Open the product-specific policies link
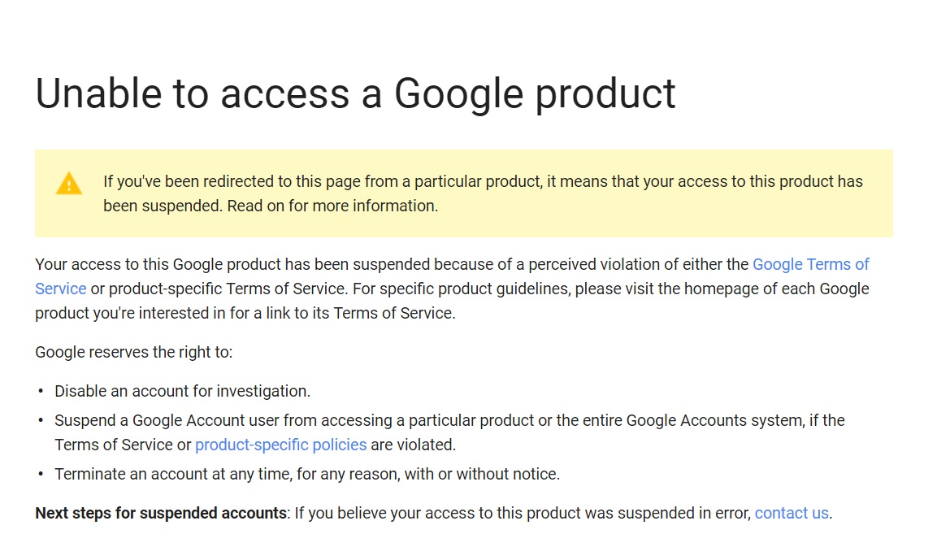The image size is (937, 560). click(280, 445)
